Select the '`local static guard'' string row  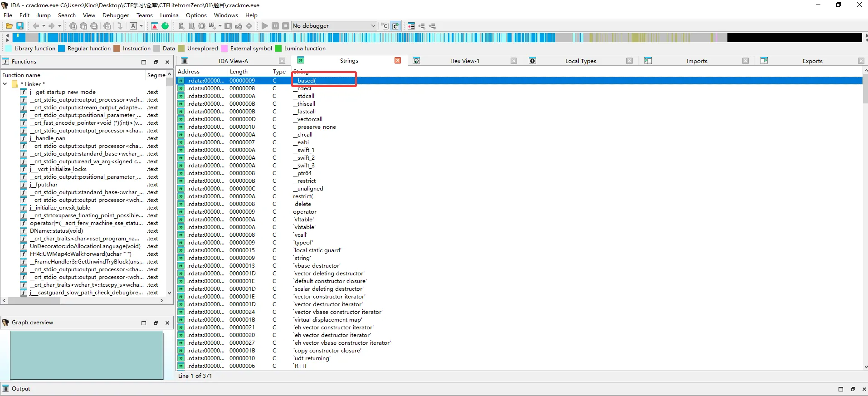pos(519,250)
